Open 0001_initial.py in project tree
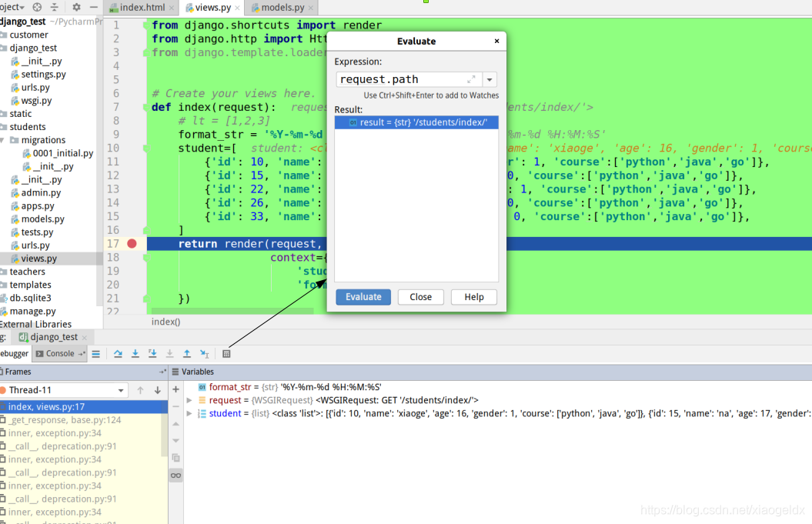 [x=62, y=153]
